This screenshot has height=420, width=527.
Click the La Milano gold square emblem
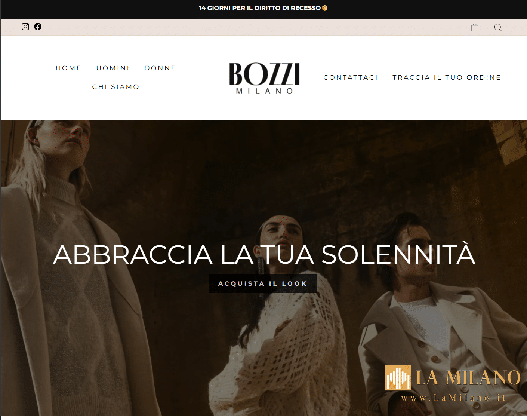tap(398, 377)
